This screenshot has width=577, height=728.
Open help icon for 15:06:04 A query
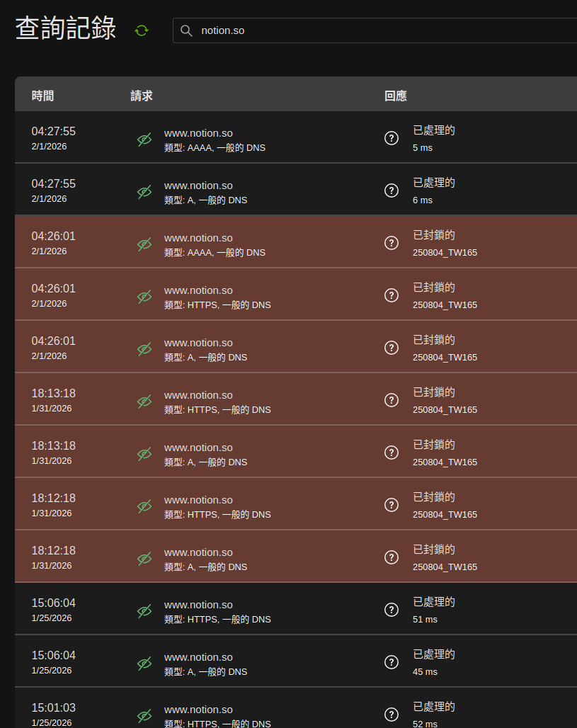coord(391,662)
